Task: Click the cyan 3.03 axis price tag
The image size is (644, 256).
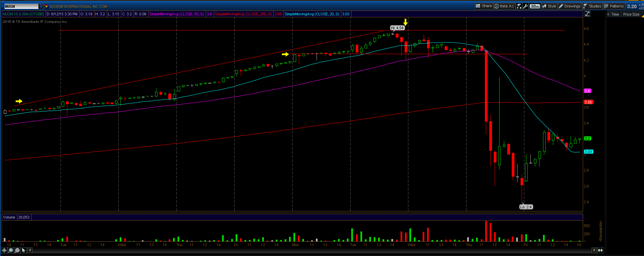Action: (588, 152)
